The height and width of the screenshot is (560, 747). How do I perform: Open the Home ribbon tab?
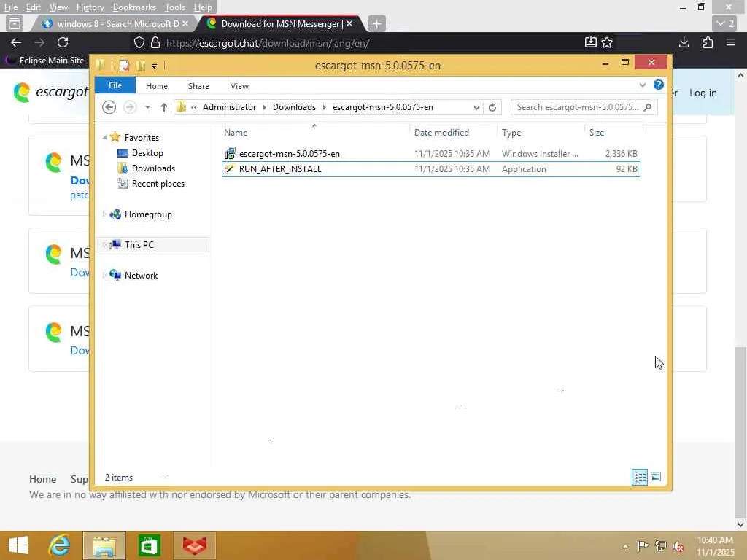click(x=157, y=86)
